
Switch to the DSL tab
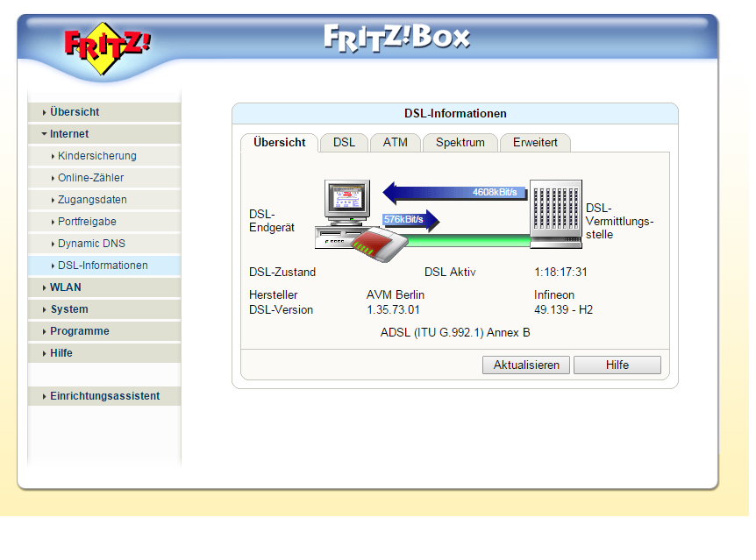[x=345, y=143]
